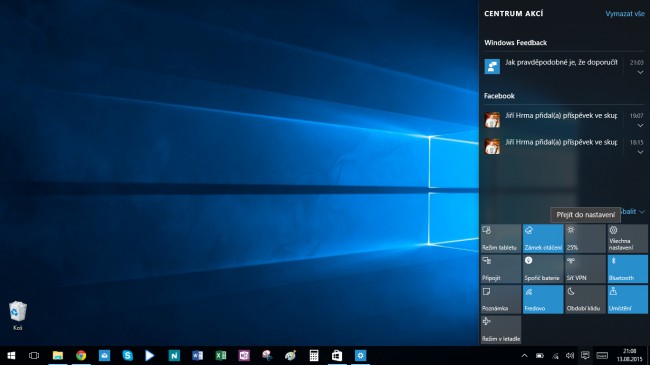This screenshot has height=365, width=650.
Task: Launch OneNote from the taskbar
Action: click(x=244, y=355)
